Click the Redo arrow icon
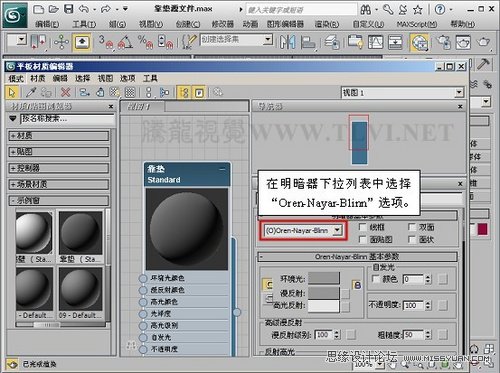The width and height of the screenshot is (500, 373). (105, 9)
